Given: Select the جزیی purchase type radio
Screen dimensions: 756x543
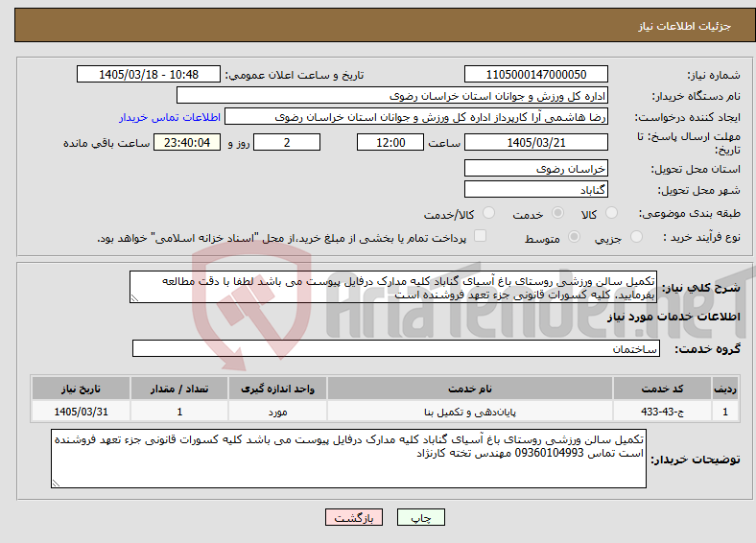Looking at the screenshot, I should click(636, 236).
